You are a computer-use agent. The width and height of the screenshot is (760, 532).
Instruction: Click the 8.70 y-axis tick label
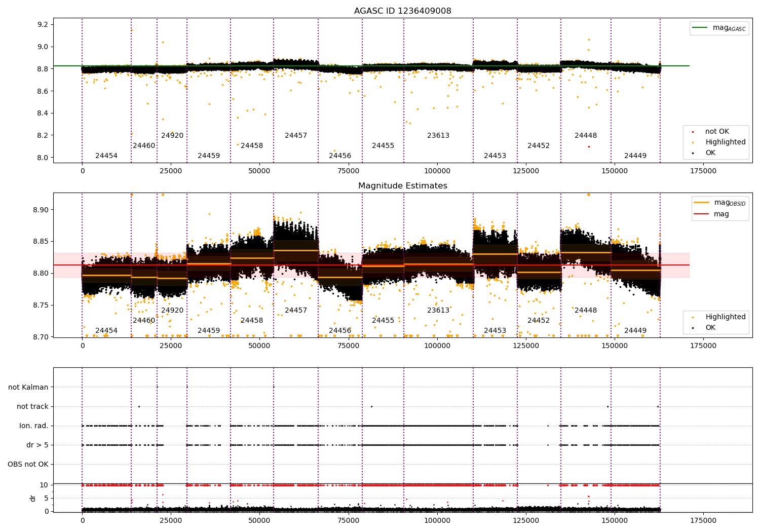coord(41,337)
